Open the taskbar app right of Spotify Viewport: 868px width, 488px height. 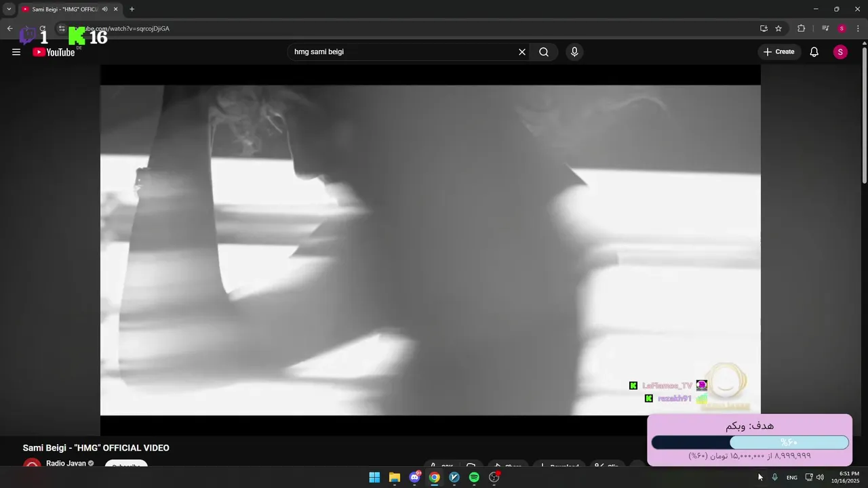[494, 477]
